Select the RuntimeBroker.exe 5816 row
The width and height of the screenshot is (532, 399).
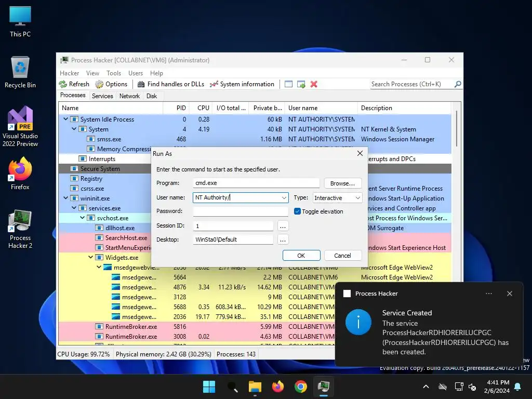coord(197,327)
